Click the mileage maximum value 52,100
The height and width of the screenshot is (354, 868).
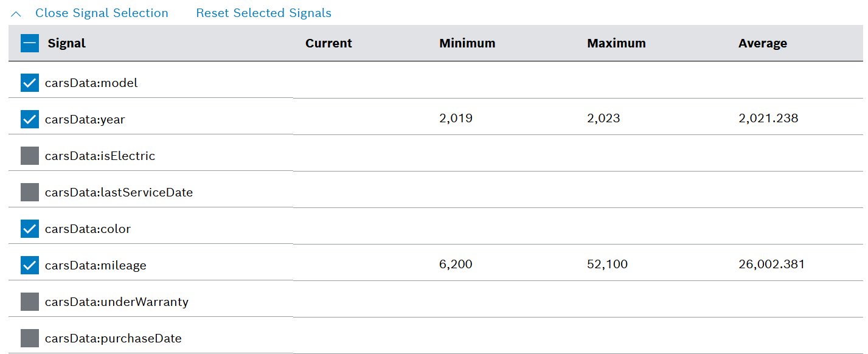coord(607,264)
